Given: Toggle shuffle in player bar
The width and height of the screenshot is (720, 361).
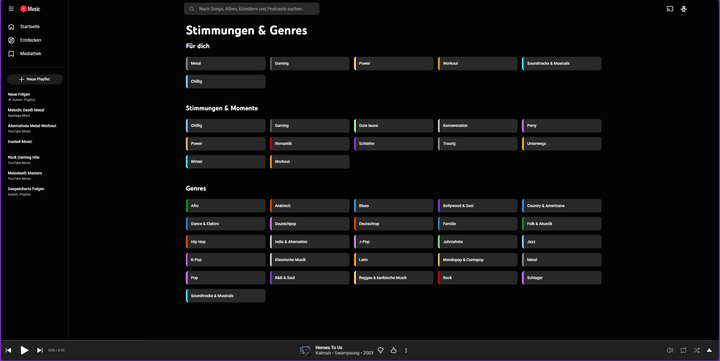Looking at the screenshot, I should (697, 350).
